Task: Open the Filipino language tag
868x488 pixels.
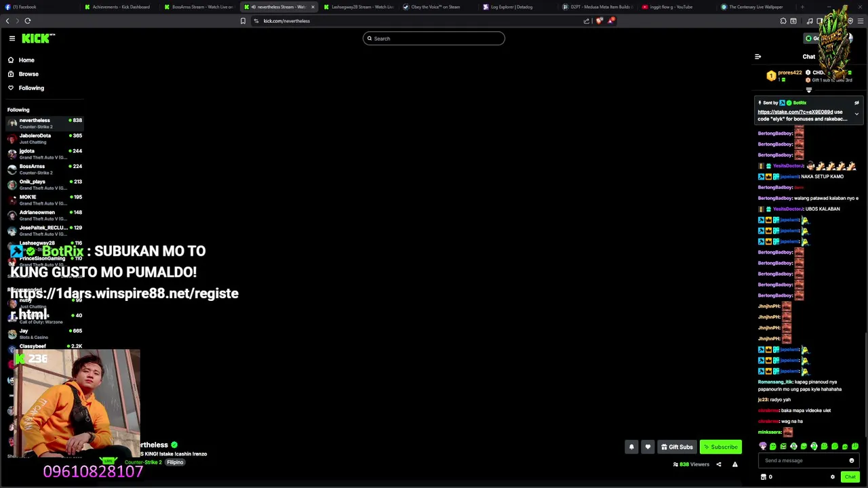Action: tap(175, 462)
